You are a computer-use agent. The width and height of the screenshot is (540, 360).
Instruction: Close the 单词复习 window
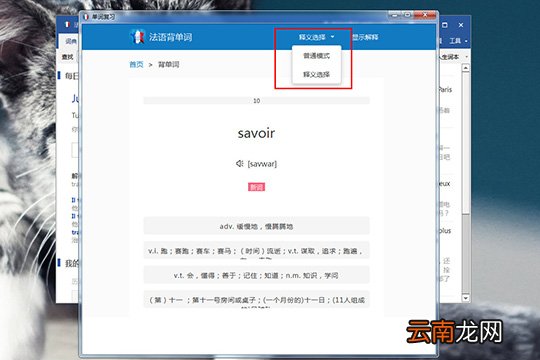pyautogui.click(x=425, y=15)
